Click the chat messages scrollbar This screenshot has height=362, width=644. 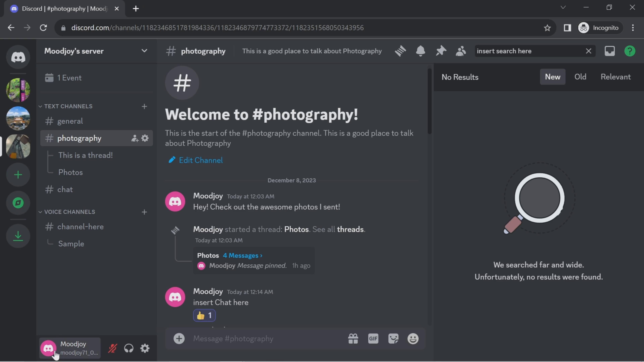click(429, 101)
